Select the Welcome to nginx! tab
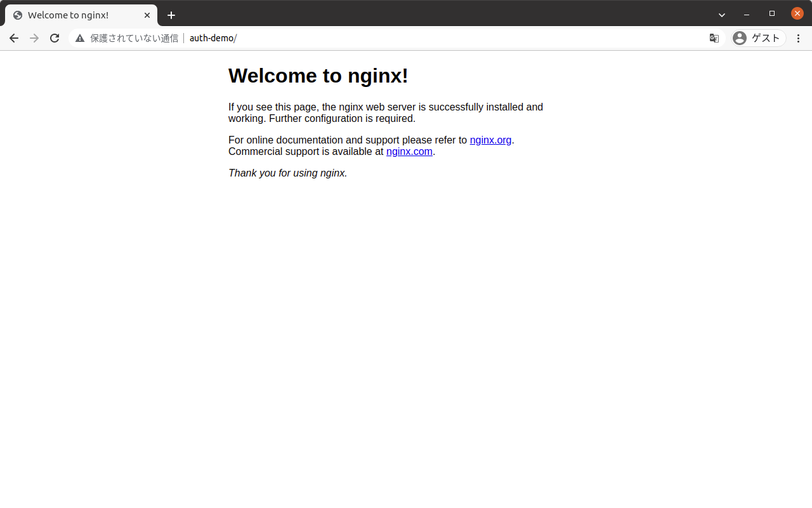The height and width of the screenshot is (508, 812). tap(81, 15)
